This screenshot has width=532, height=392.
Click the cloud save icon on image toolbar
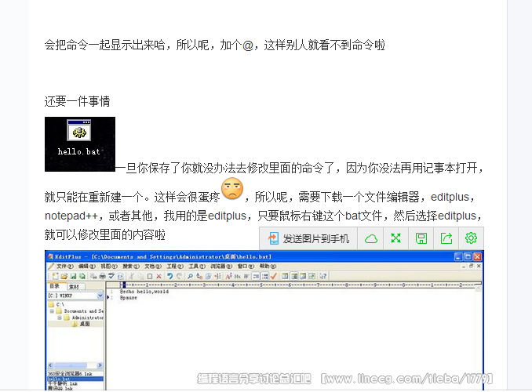point(371,238)
